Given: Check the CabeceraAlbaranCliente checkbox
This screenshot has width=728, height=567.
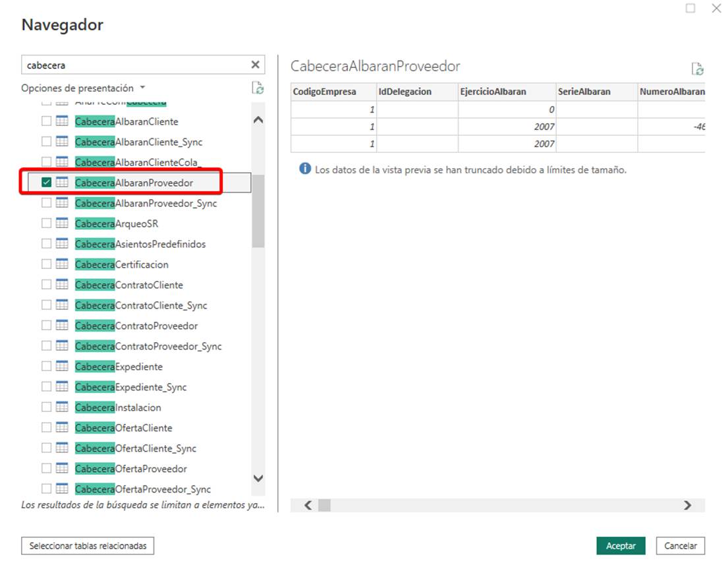Looking at the screenshot, I should point(47,121).
